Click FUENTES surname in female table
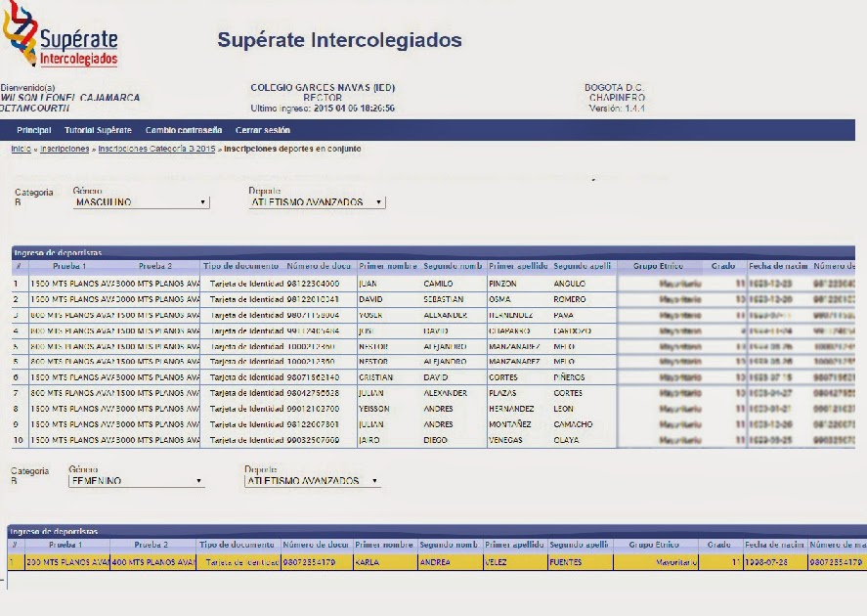This screenshot has width=867, height=616. click(566, 562)
